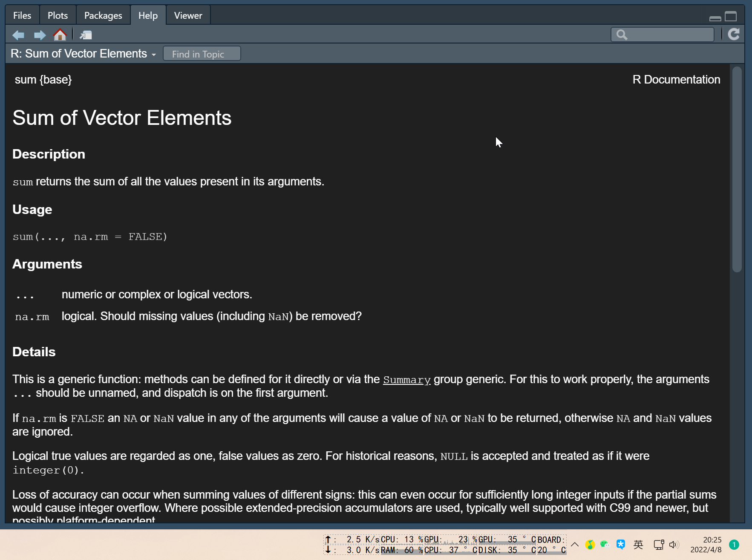The width and height of the screenshot is (752, 560).
Task: Click the network upload speed readout
Action: pyautogui.click(x=352, y=540)
